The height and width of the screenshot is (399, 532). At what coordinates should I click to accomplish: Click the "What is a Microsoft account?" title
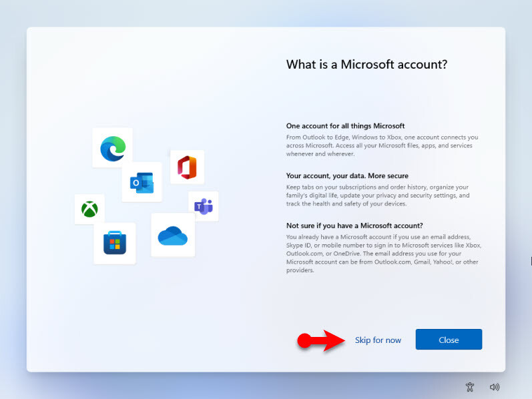pyautogui.click(x=366, y=65)
